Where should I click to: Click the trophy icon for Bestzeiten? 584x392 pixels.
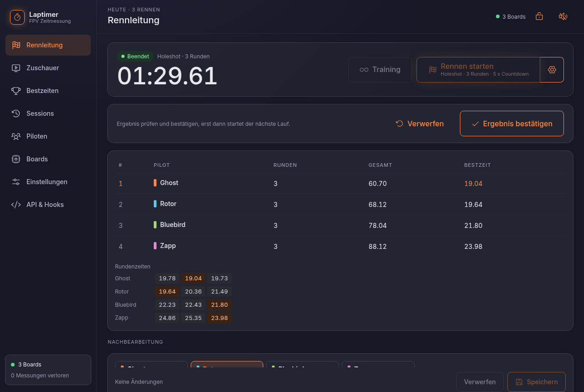tap(16, 91)
